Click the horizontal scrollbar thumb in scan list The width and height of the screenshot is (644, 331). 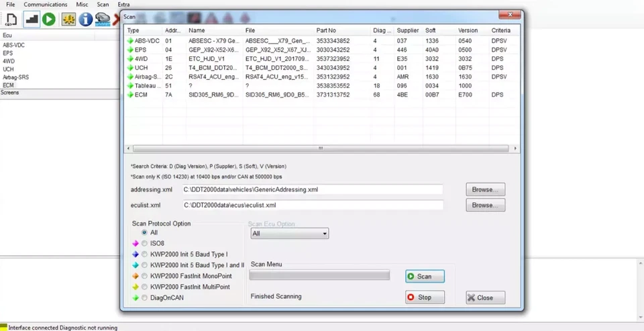pos(321,148)
